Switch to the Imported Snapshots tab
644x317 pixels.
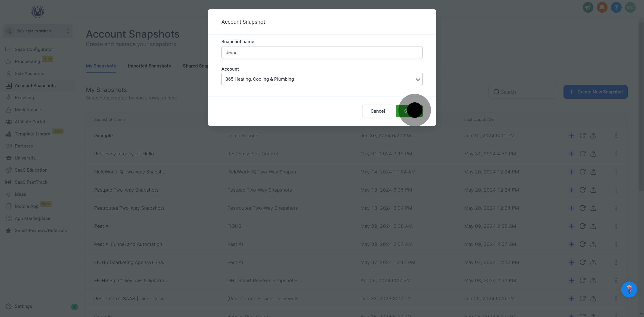pos(149,66)
